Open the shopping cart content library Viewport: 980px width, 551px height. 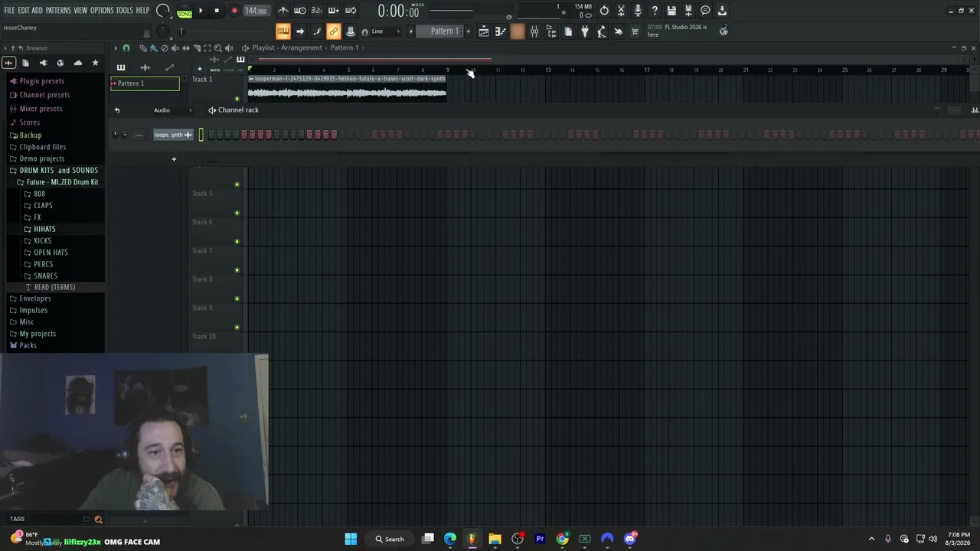(635, 31)
